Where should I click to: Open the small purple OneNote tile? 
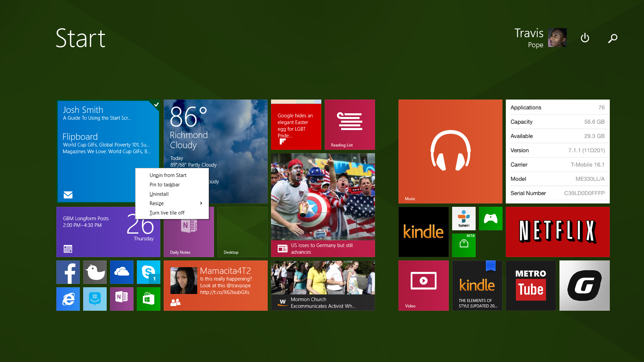pos(122,299)
